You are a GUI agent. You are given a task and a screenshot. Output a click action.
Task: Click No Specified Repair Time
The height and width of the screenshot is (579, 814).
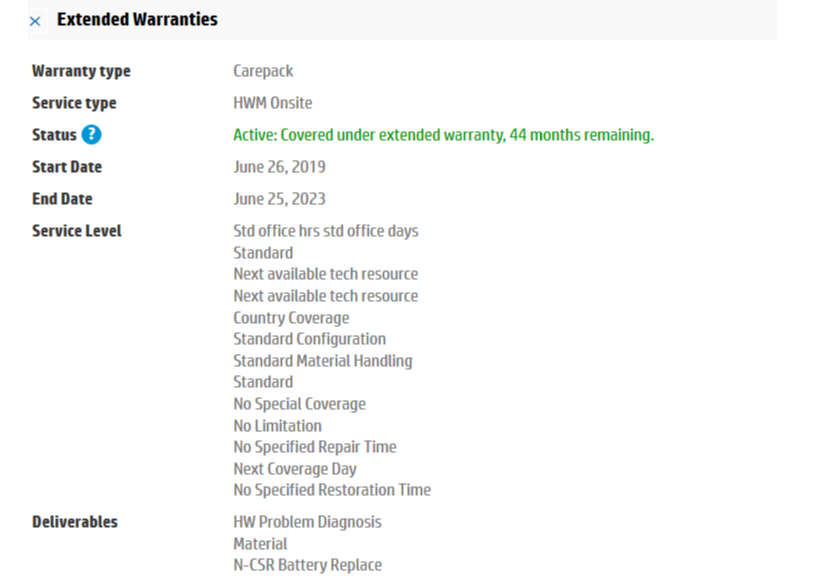tap(314, 447)
